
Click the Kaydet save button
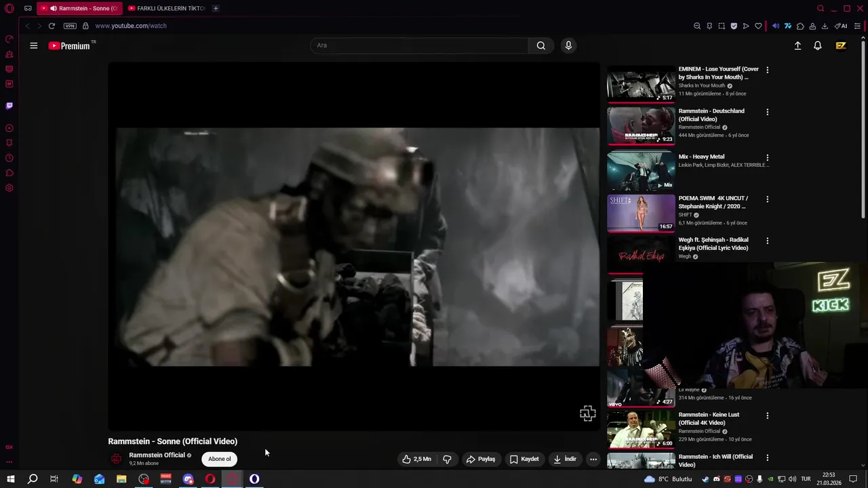click(524, 459)
